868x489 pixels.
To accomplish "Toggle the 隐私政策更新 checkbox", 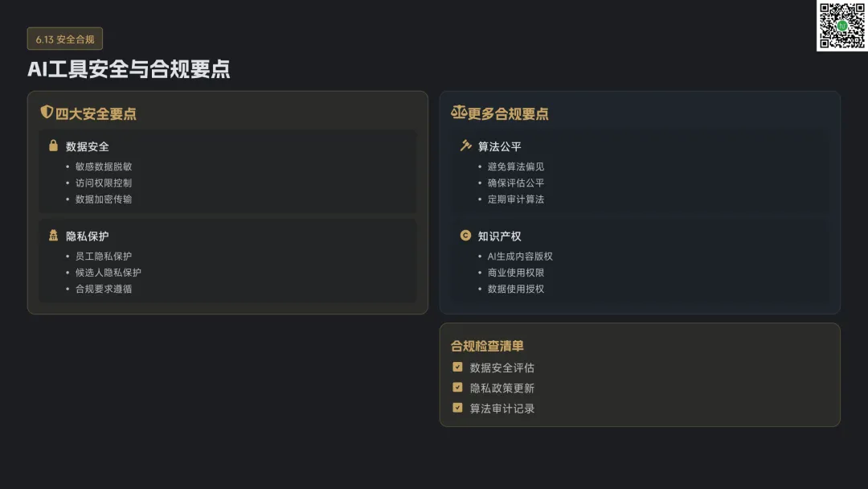I will pos(458,388).
